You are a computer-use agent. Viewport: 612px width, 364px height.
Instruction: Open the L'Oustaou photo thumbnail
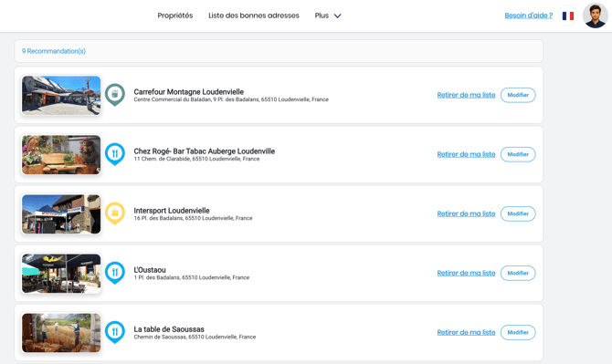tap(61, 273)
